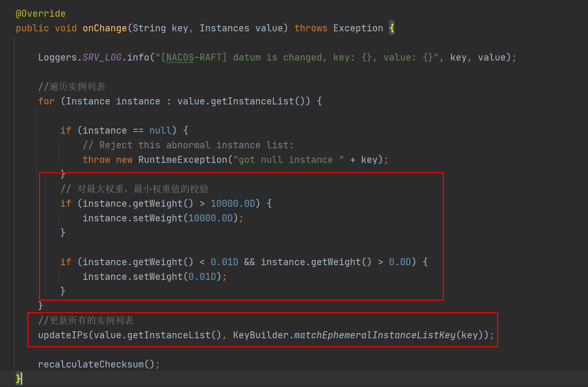This screenshot has height=387, width=588.
Task: Click the 'throws' keyword in method signature
Action: point(311,28)
